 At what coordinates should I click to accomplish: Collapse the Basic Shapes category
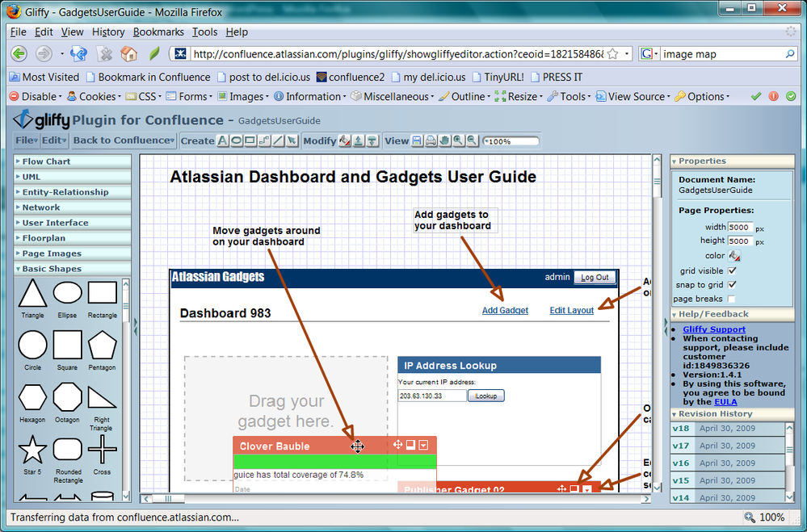pyautogui.click(x=73, y=269)
